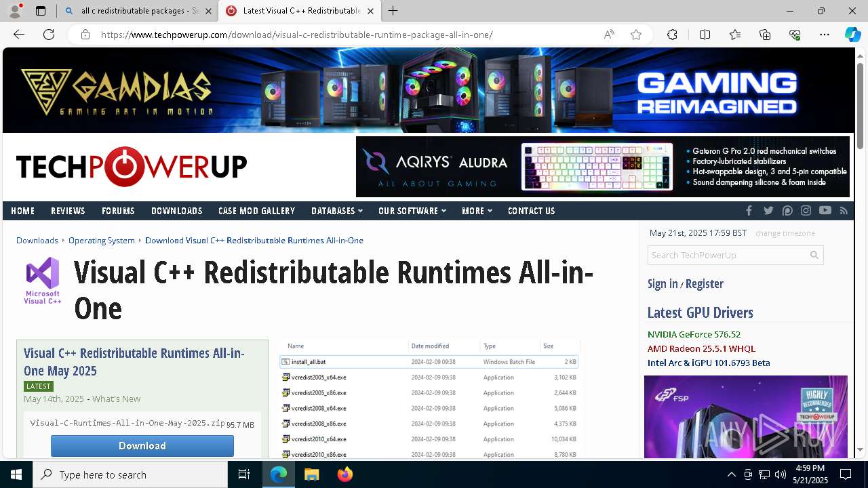The height and width of the screenshot is (488, 868).
Task: Open DOWNLOADS in the nav bar
Action: click(x=177, y=211)
